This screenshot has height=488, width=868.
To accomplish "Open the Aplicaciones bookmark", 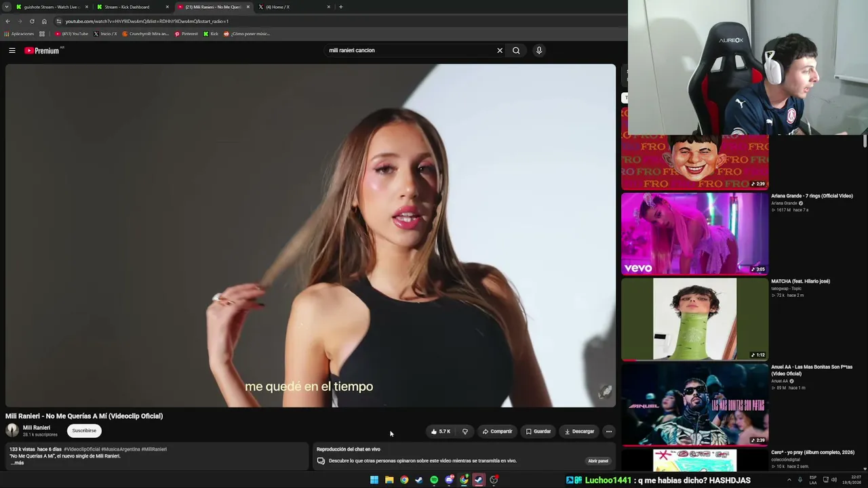I will point(19,34).
